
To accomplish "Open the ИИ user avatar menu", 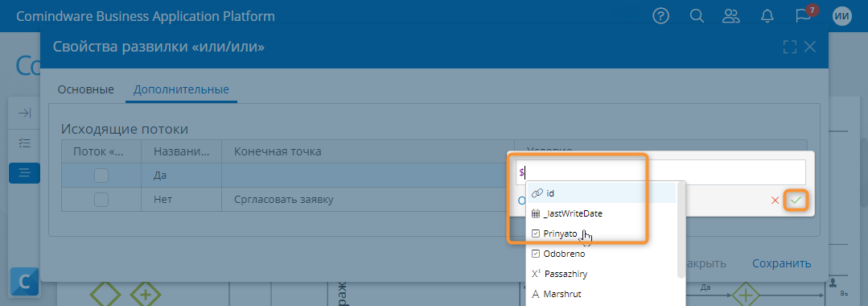I will tap(842, 16).
